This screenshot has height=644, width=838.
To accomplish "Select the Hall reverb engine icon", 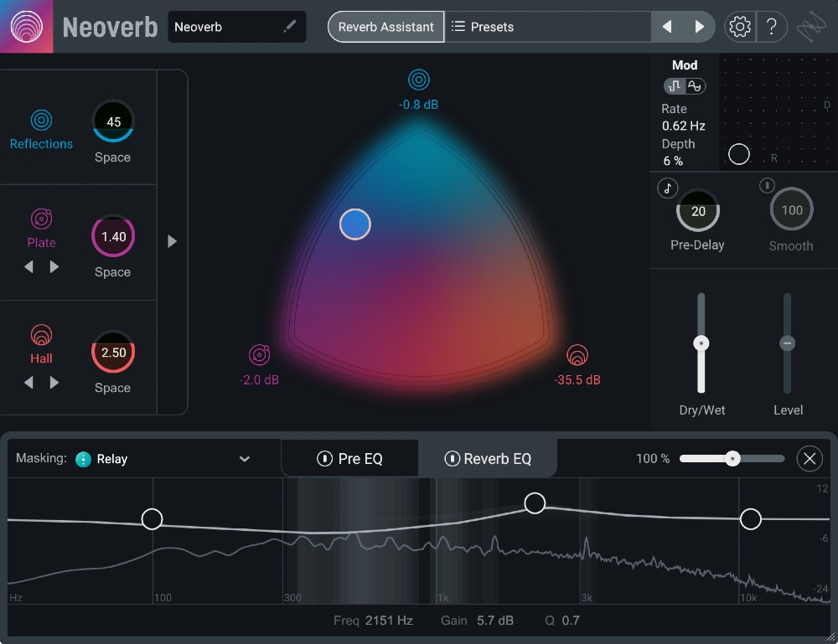I will (41, 334).
